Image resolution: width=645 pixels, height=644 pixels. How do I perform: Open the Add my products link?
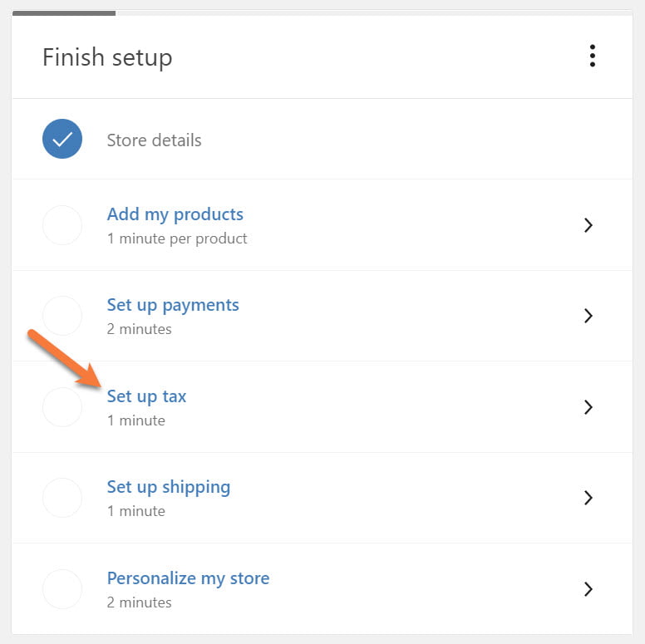[x=175, y=214]
